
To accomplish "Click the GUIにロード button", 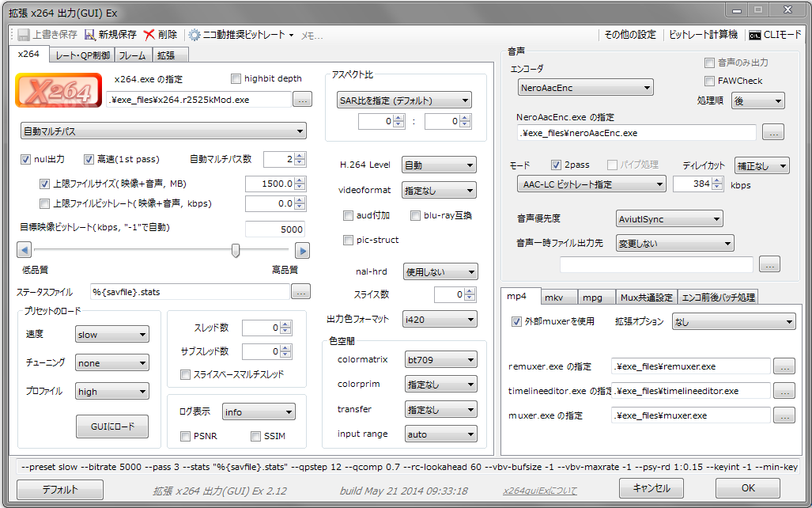I will click(x=112, y=426).
